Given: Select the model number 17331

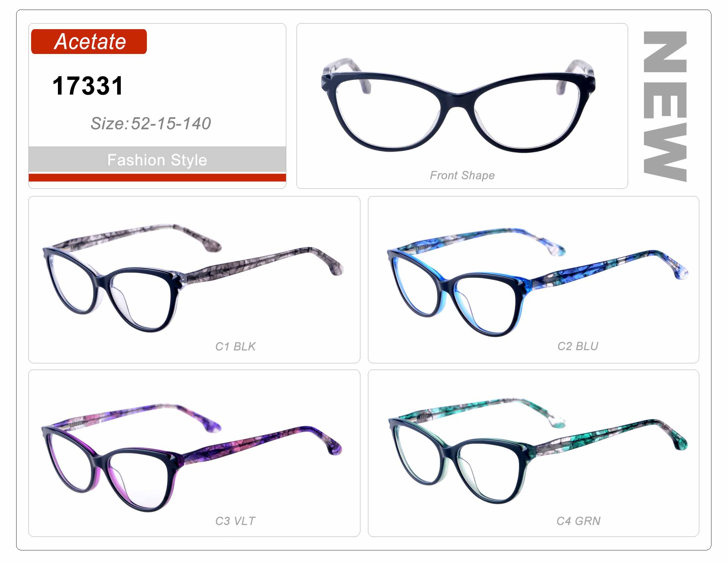Looking at the screenshot, I should coord(88,86).
